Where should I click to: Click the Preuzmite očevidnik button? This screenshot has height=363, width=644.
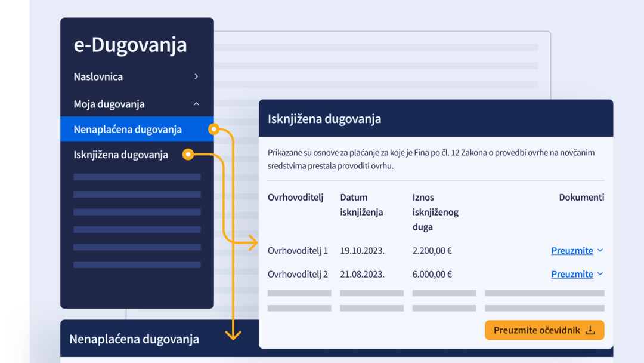point(544,330)
